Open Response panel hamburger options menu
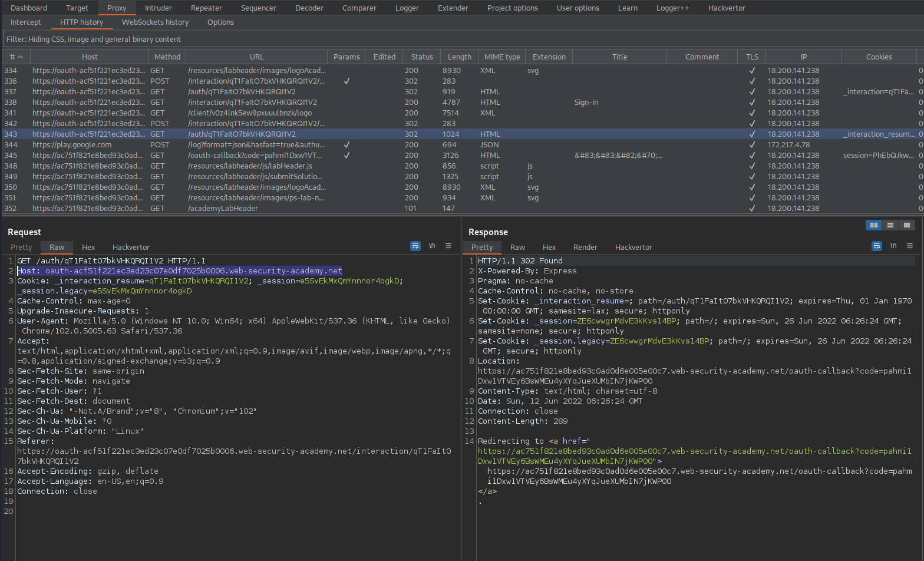This screenshot has height=561, width=924. (910, 246)
